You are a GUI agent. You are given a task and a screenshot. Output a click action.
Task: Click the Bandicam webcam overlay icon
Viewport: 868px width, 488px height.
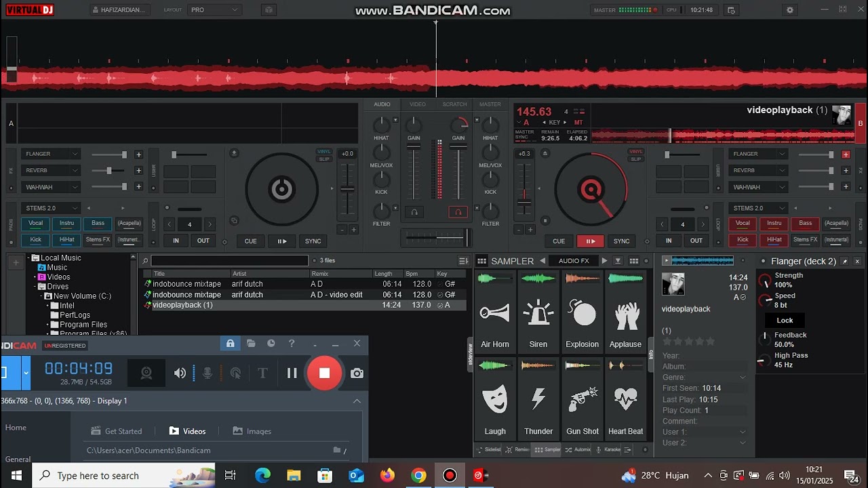pyautogui.click(x=146, y=373)
